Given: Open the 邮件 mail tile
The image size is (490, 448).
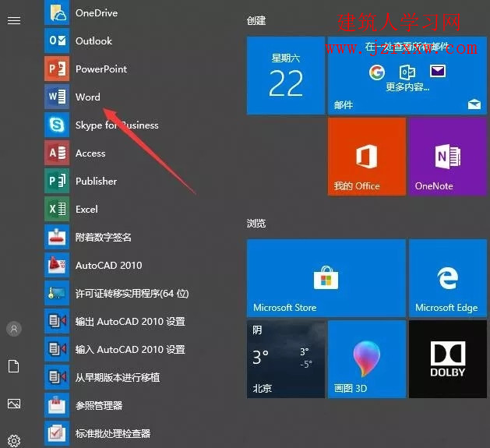Looking at the screenshot, I should tap(407, 76).
